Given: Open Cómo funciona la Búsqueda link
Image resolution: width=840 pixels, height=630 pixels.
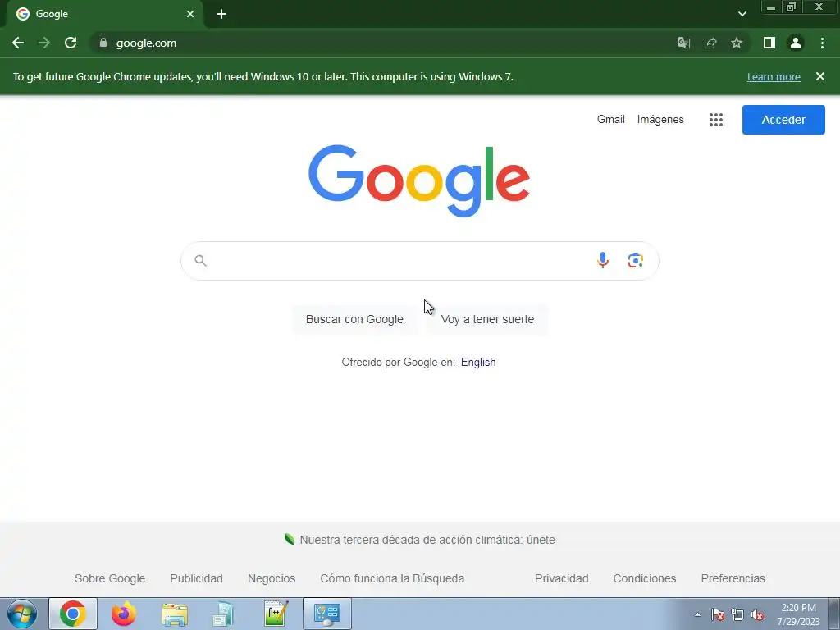Looking at the screenshot, I should click(392, 578).
